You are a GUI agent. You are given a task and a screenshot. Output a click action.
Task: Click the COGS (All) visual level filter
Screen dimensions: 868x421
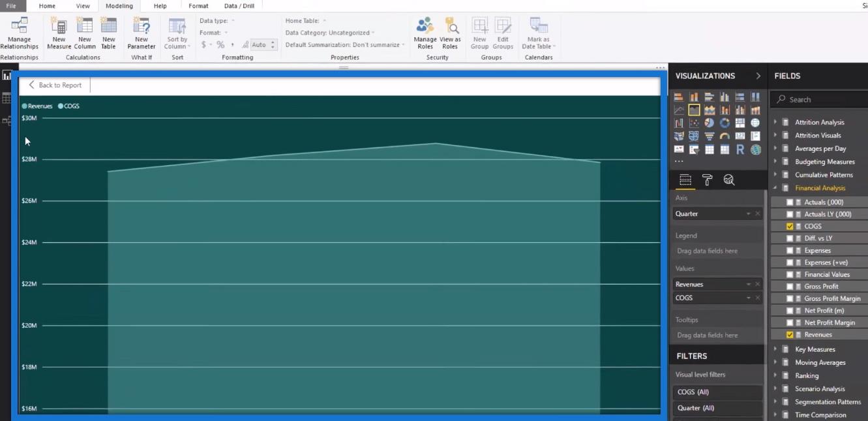click(x=717, y=392)
